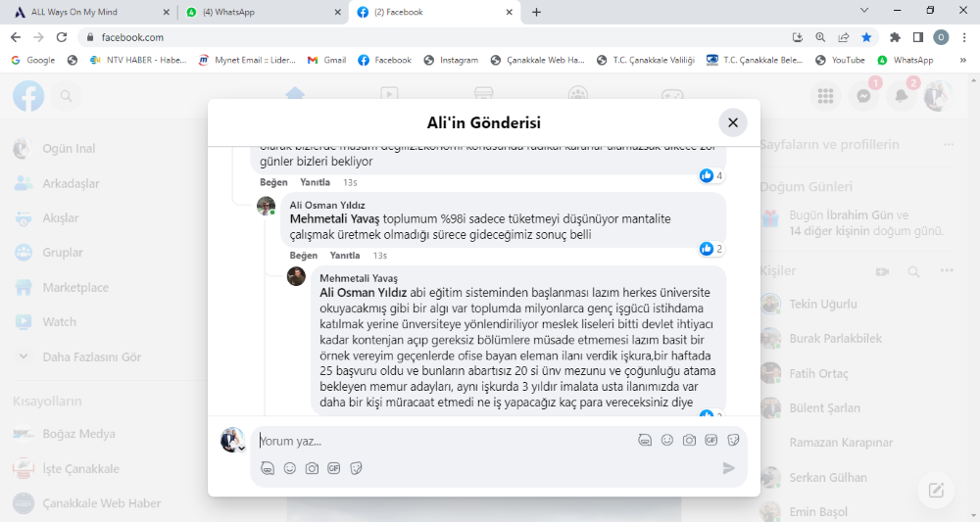
Task: Click Yanıtla under Ali Osman Yıldız's comment
Action: pos(344,256)
